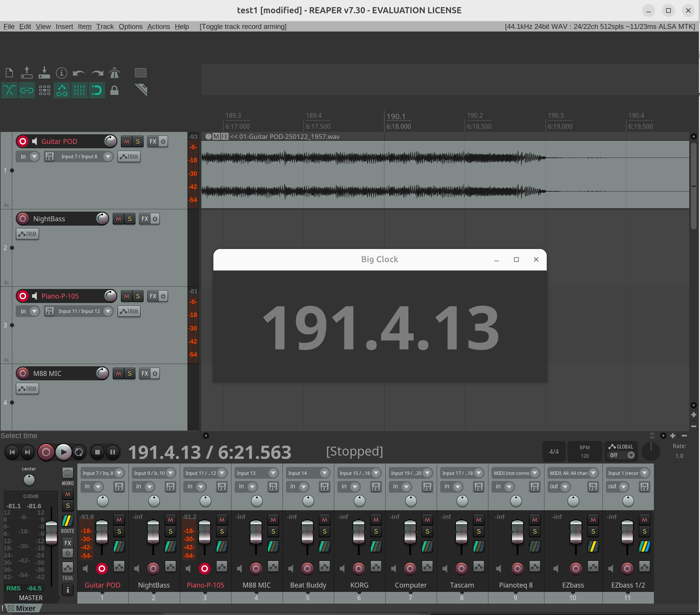Click the KORG channel volume fader

[358, 532]
